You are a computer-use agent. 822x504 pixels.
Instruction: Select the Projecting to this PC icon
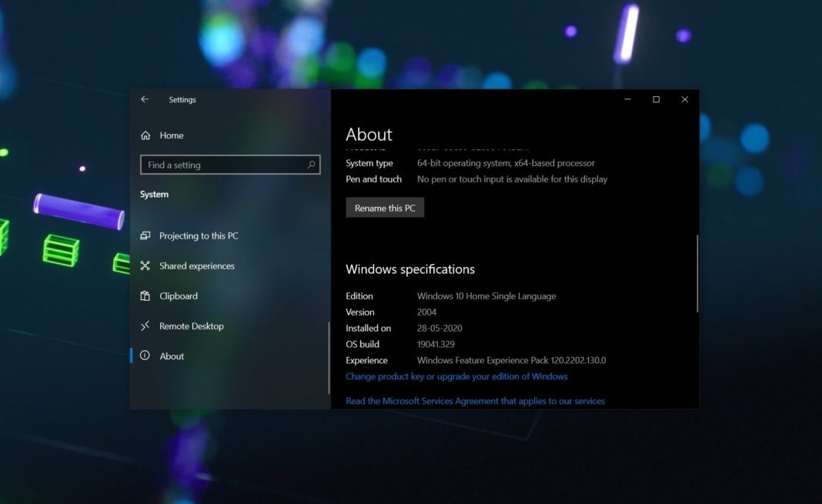click(x=145, y=235)
